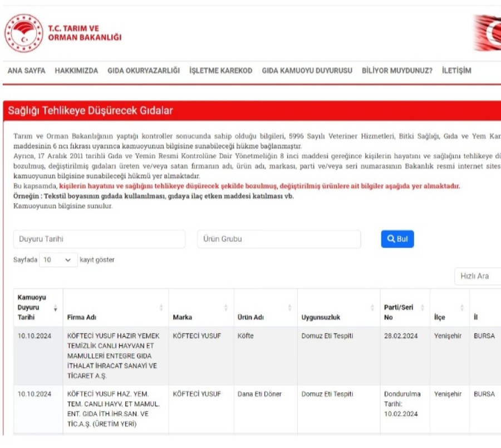This screenshot has height=448, width=501.
Task: Click the T.C. TARIM VE ORMAN BAKANLIĞI title
Action: [x=85, y=33]
